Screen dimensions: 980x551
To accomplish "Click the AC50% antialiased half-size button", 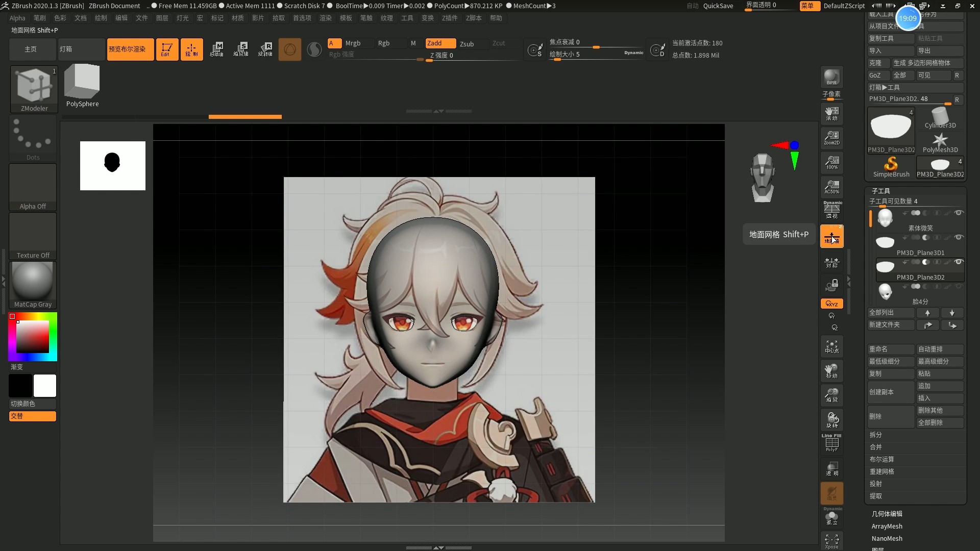I will (831, 187).
